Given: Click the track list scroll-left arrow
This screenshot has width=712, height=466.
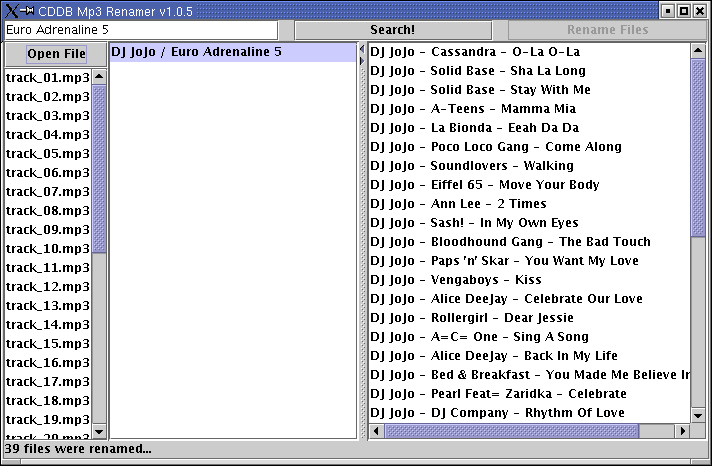Looking at the screenshot, I should (x=376, y=431).
